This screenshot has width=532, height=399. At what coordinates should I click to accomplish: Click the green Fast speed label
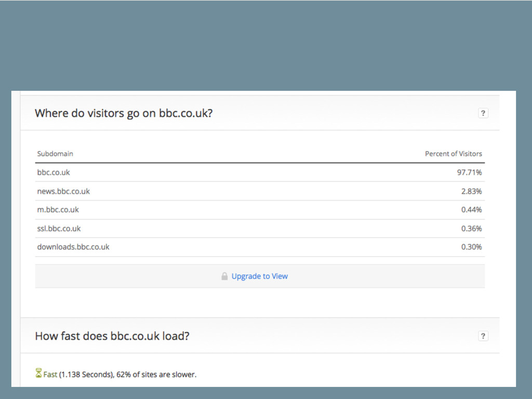50,375
